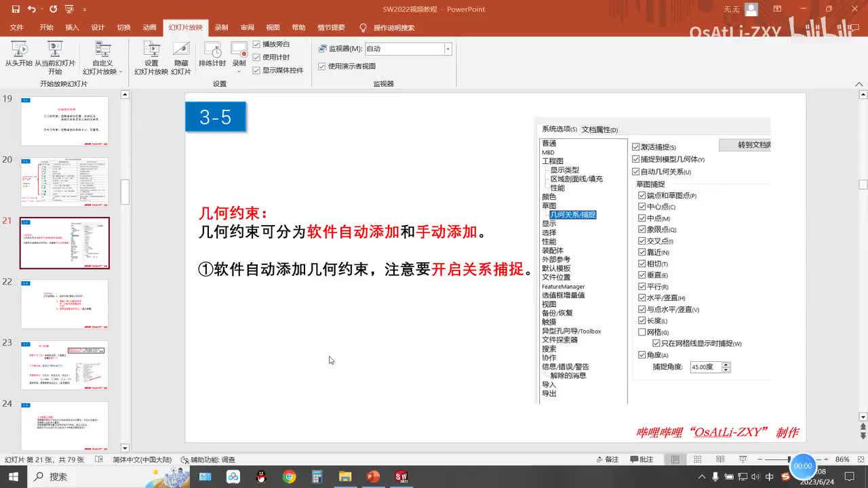Switch to the 审阅 ribbon tab
This screenshot has width=868, height=488.
pyautogui.click(x=247, y=28)
